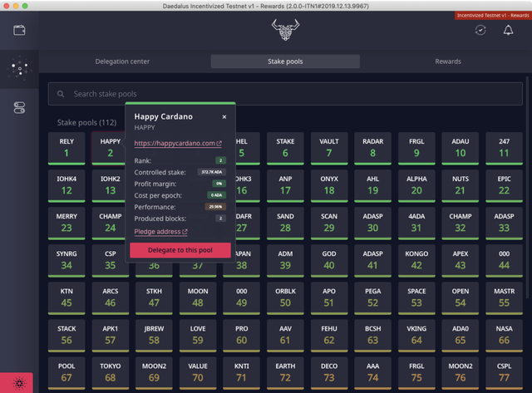
Task: Select the ONYX pool ranked 18
Action: [x=329, y=186]
